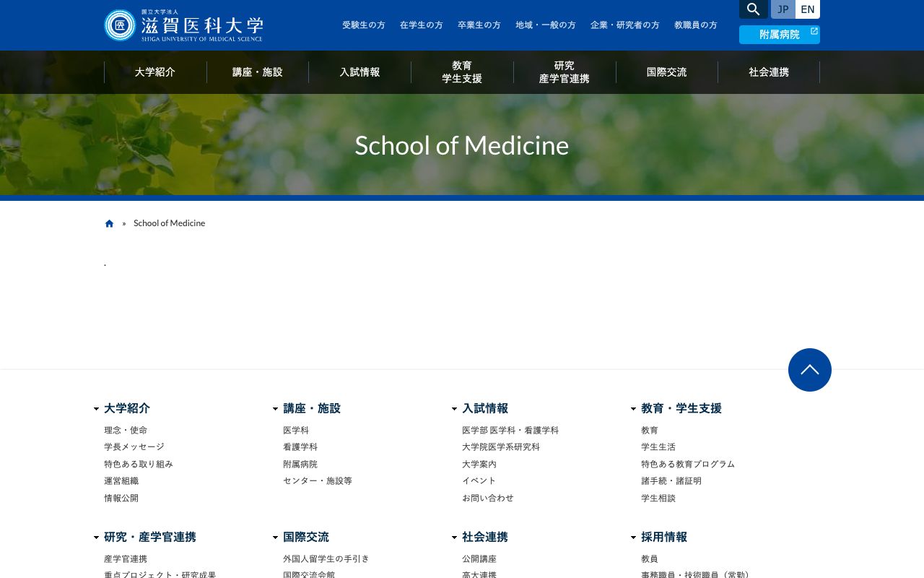
Task: Click the external-link icon beside 附属病院
Action: coord(814,31)
